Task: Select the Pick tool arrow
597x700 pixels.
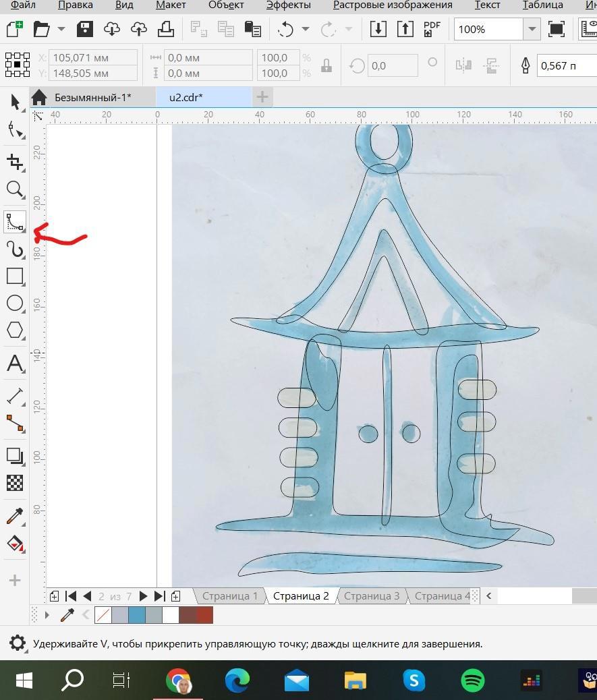Action: point(15,102)
